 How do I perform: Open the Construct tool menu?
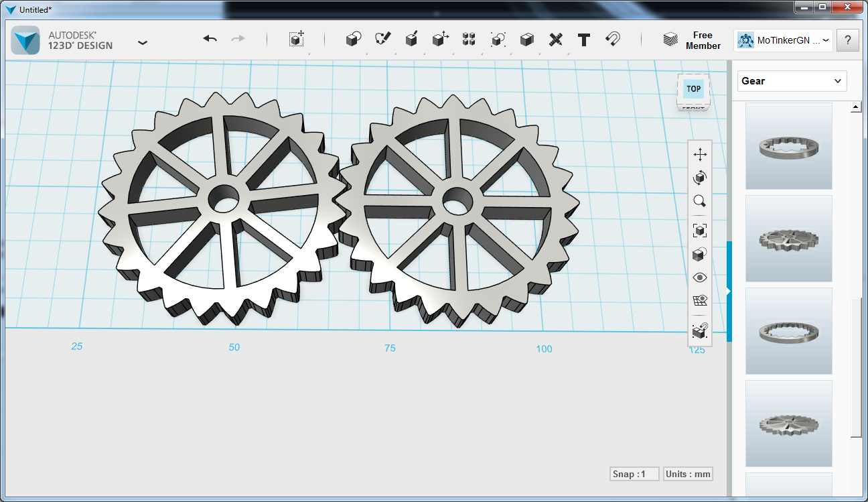coord(412,40)
